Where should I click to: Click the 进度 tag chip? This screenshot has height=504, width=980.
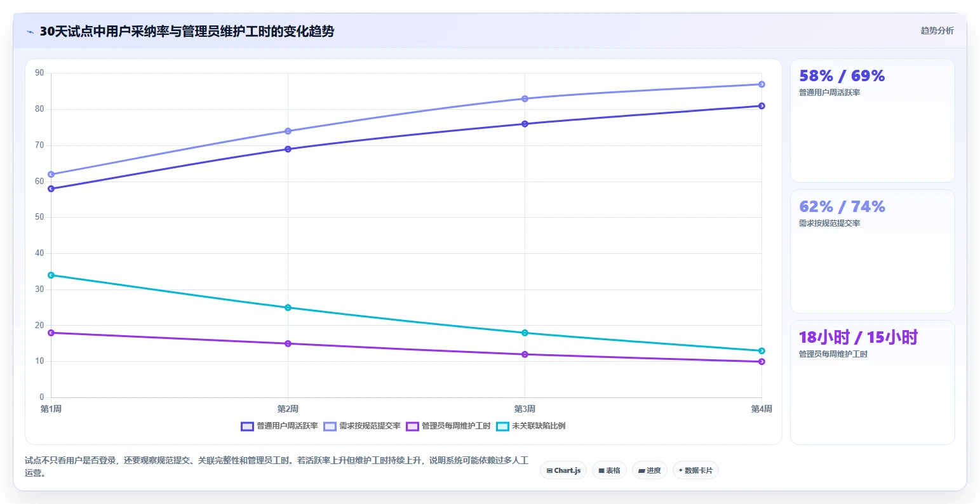pos(650,470)
